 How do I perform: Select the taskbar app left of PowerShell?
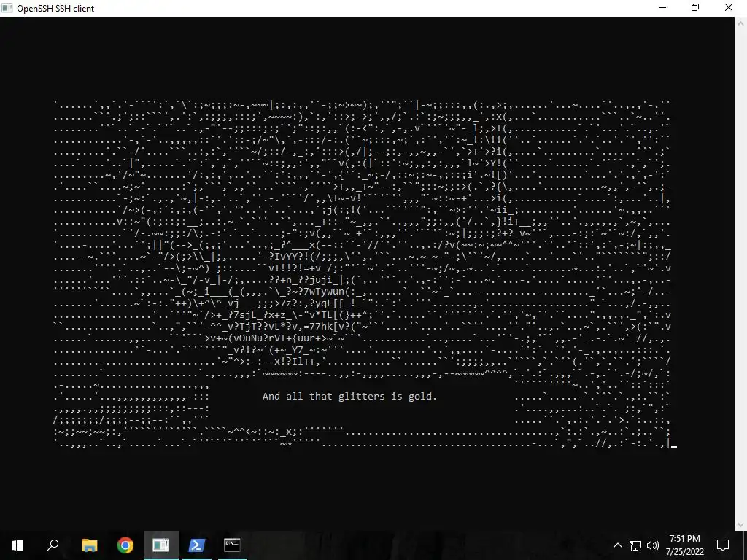161,545
